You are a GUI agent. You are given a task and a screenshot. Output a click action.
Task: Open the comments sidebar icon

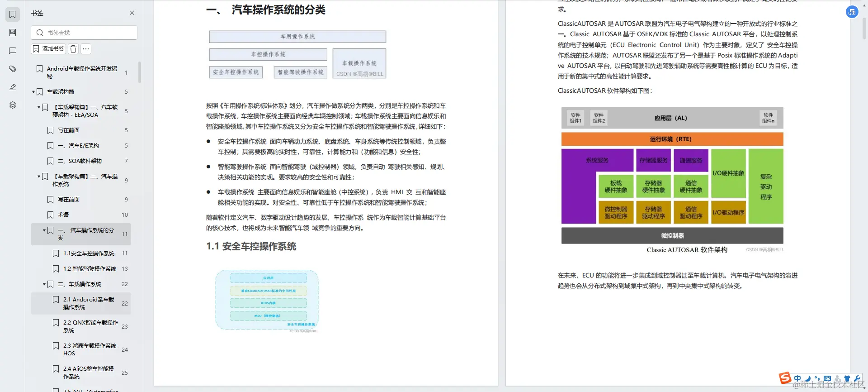click(x=13, y=51)
